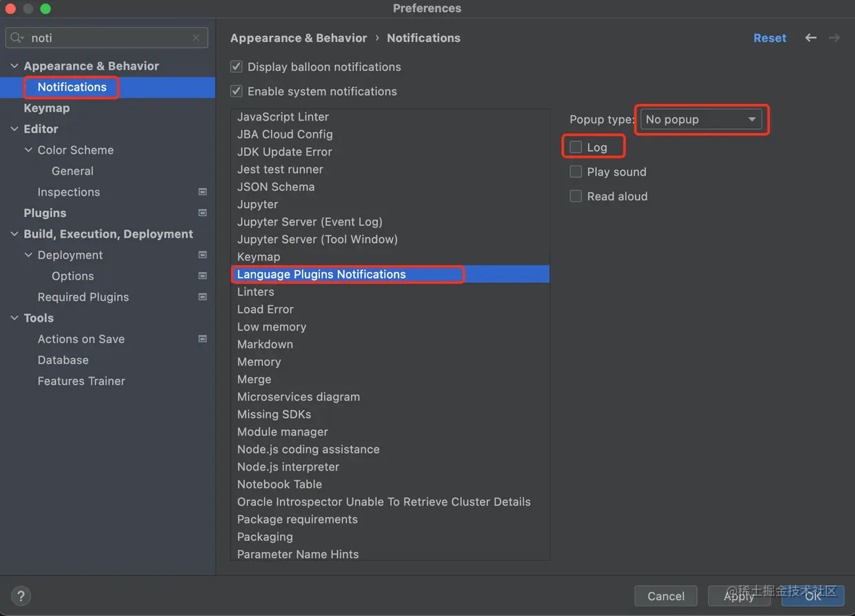Image resolution: width=855 pixels, height=616 pixels.
Task: Collapse the Deployment node
Action: pos(28,255)
